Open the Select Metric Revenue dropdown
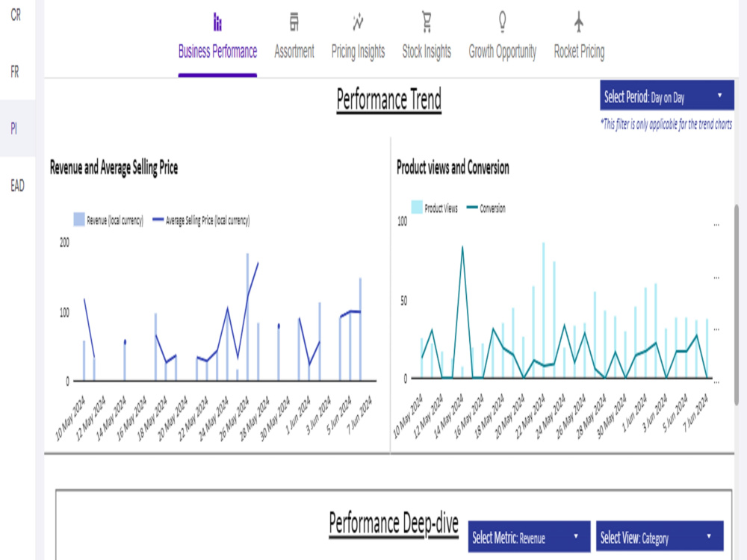 pyautogui.click(x=529, y=537)
